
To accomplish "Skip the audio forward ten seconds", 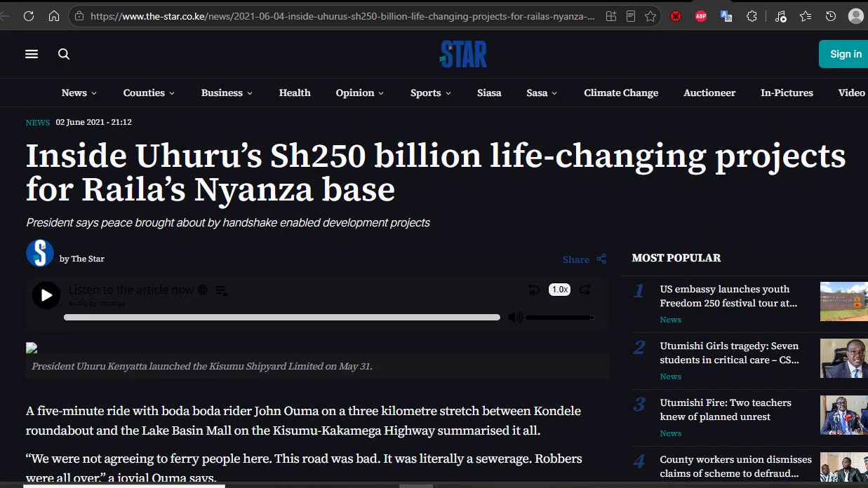I will pos(585,290).
